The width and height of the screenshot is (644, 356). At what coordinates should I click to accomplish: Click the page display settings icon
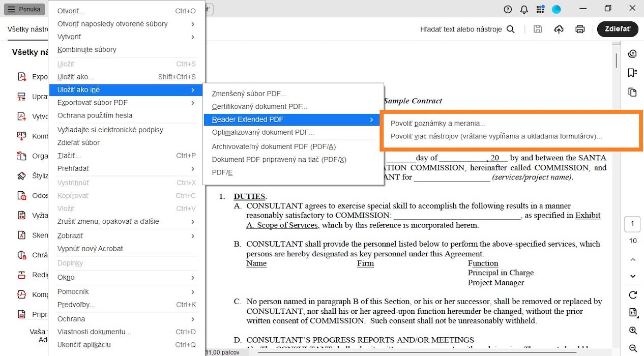[633, 312]
